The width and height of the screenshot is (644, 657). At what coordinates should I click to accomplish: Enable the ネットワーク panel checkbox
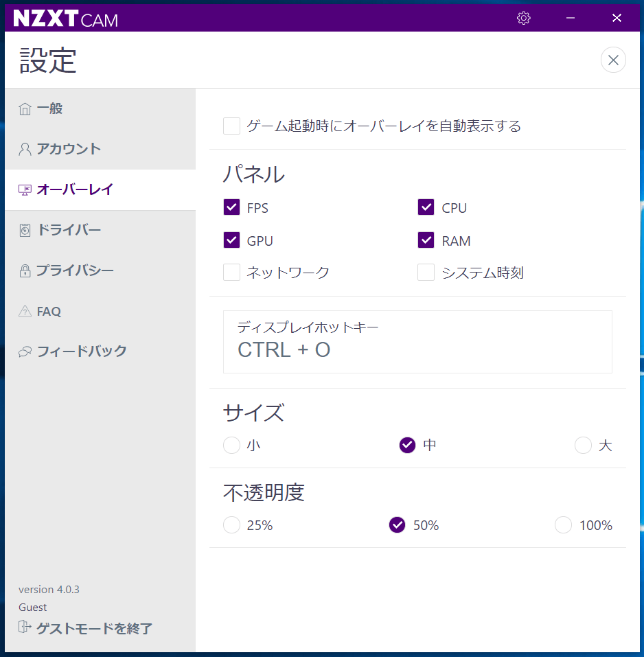tap(231, 273)
